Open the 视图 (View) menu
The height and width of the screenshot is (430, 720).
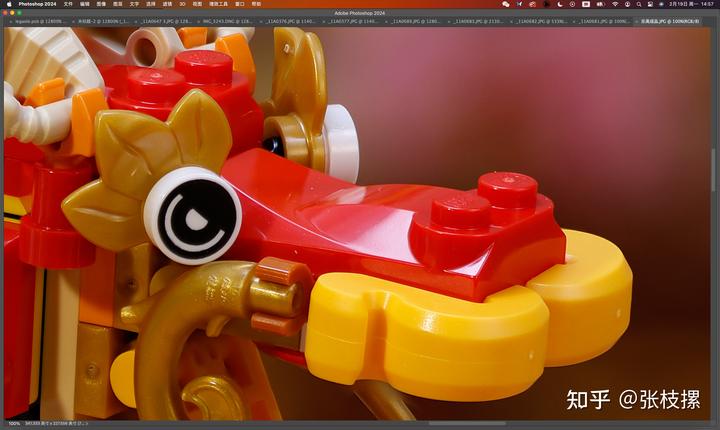pos(197,4)
